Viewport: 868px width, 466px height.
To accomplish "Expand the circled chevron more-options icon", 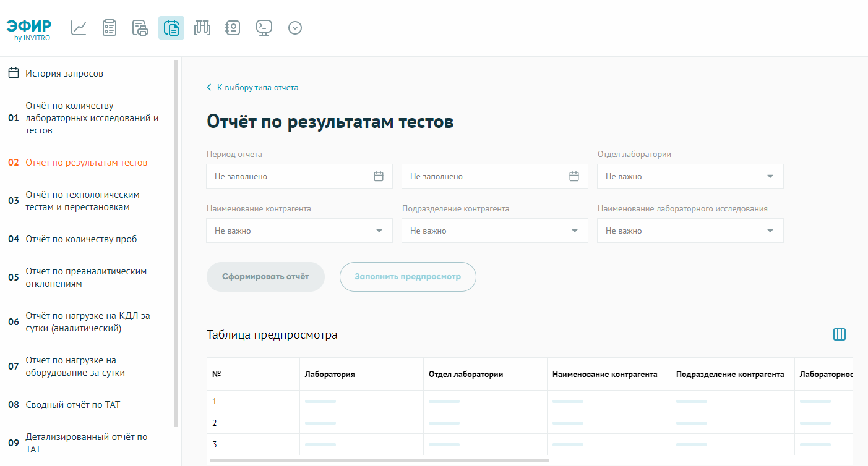I will tap(295, 28).
